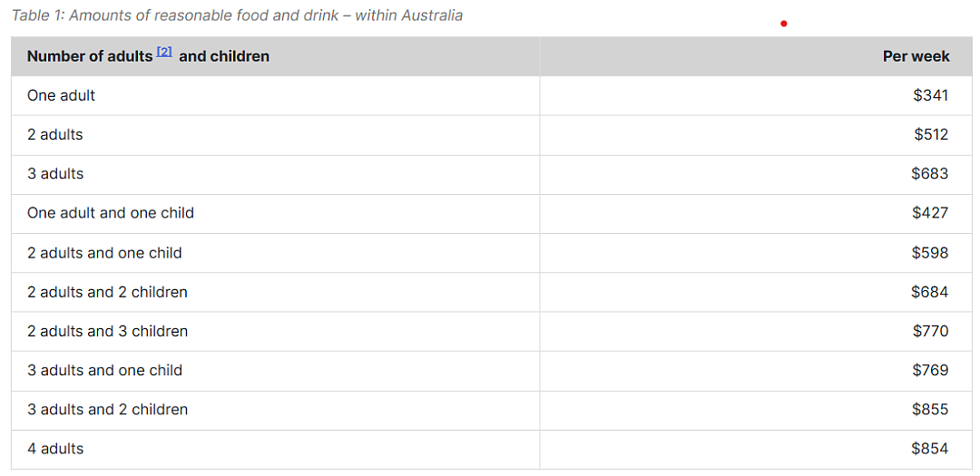This screenshot has height=476, width=980.
Task: Select the $598 amount cell
Action: [x=930, y=253]
